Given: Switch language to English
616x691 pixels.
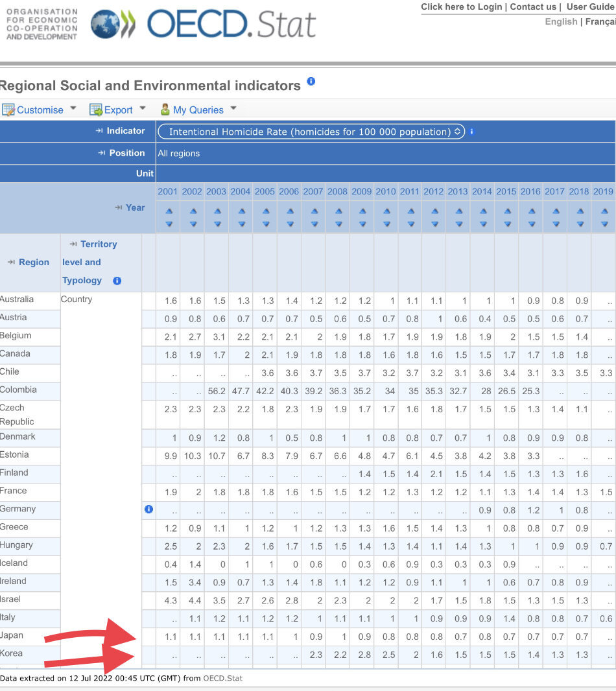Looking at the screenshot, I should pos(561,21).
